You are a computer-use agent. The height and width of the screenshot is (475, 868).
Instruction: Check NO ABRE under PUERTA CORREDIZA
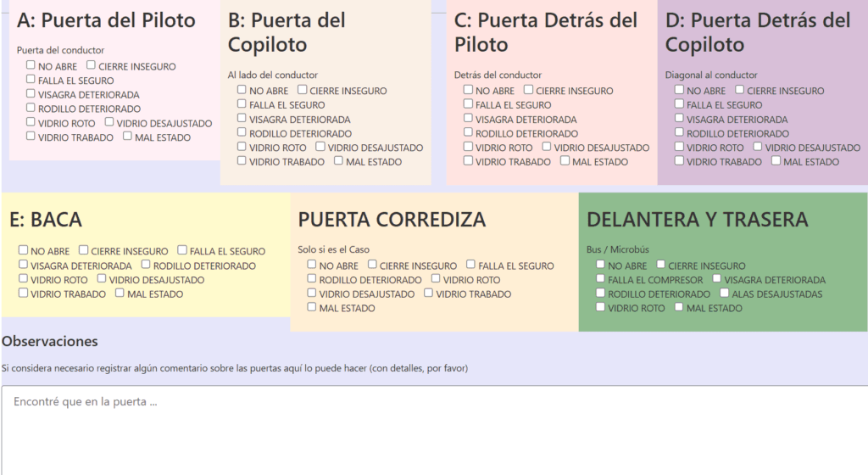coord(312,265)
